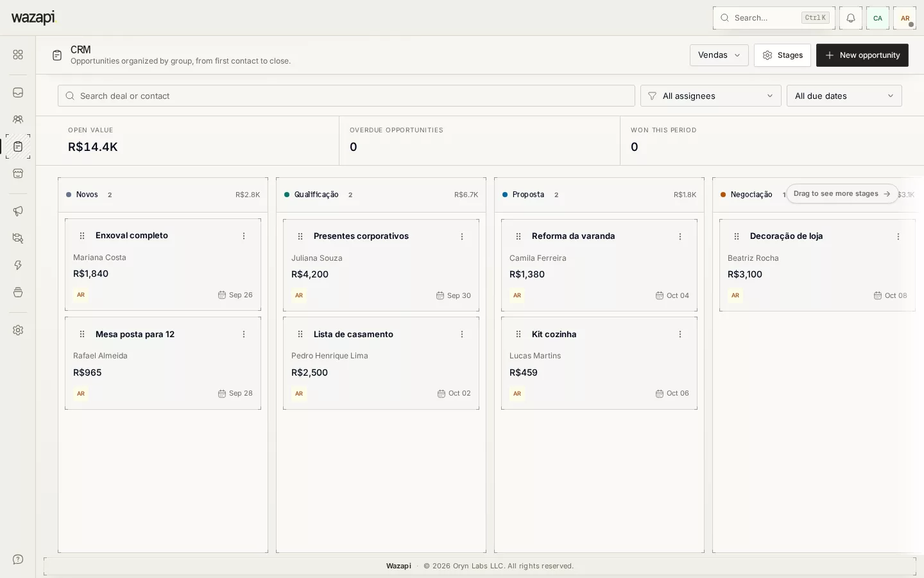
Task: Open the settings gear in sidebar
Action: (x=18, y=330)
